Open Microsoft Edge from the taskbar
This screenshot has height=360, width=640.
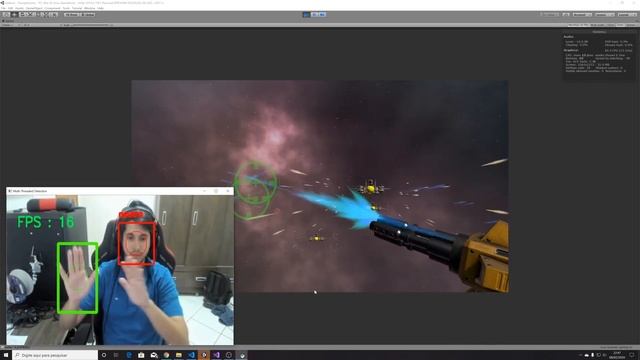(129, 355)
